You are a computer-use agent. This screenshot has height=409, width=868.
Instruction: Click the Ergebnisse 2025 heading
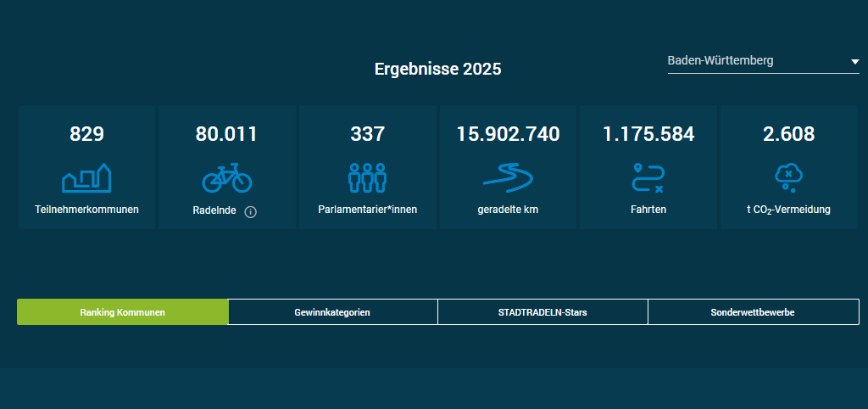pyautogui.click(x=437, y=69)
